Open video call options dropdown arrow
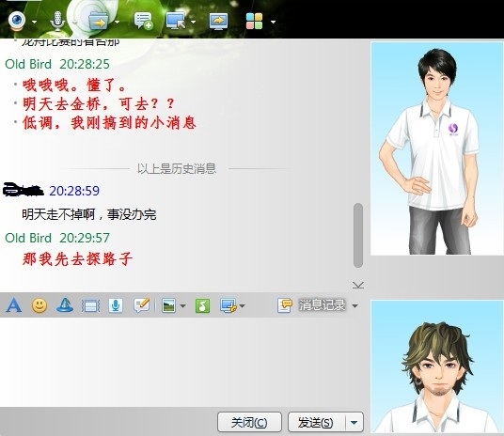The image size is (504, 436). tap(35, 23)
